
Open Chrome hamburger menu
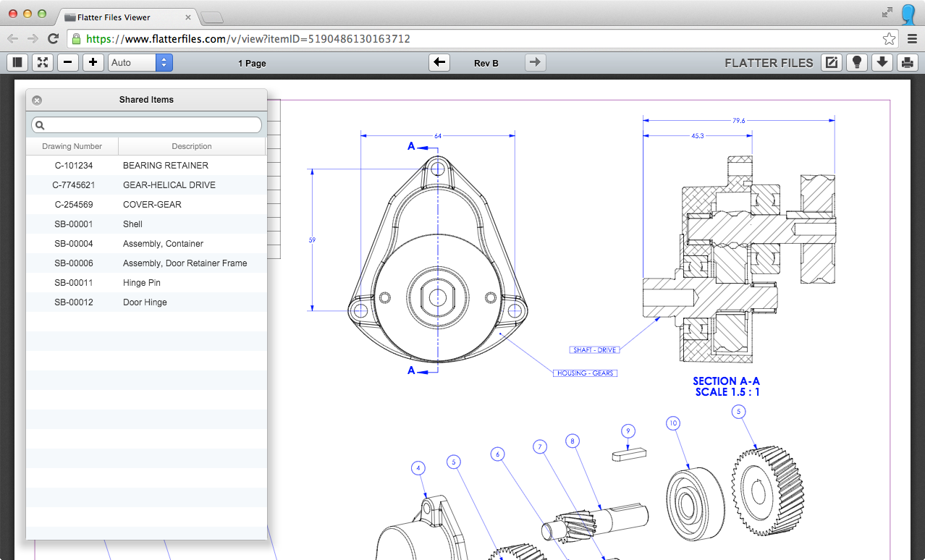coord(912,39)
